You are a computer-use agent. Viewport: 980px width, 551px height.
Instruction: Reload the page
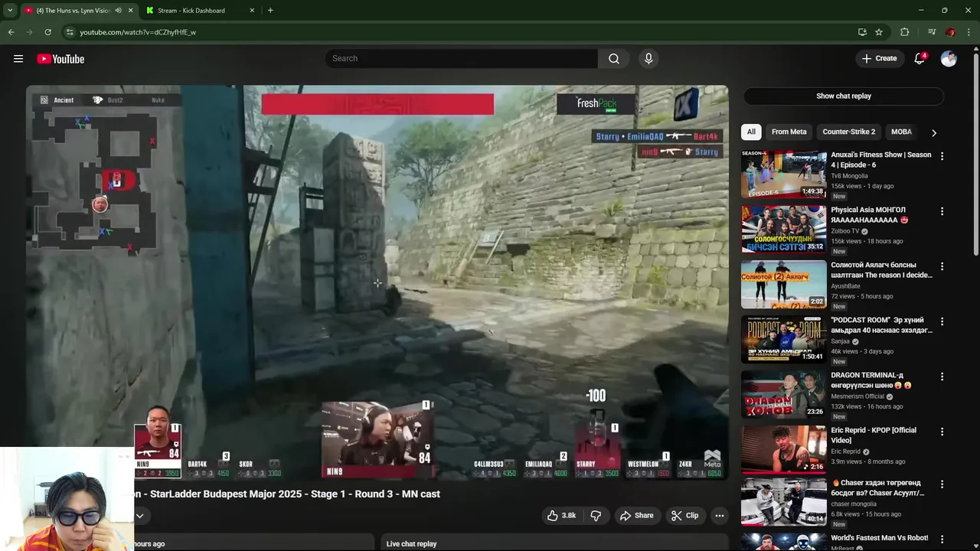pos(47,32)
